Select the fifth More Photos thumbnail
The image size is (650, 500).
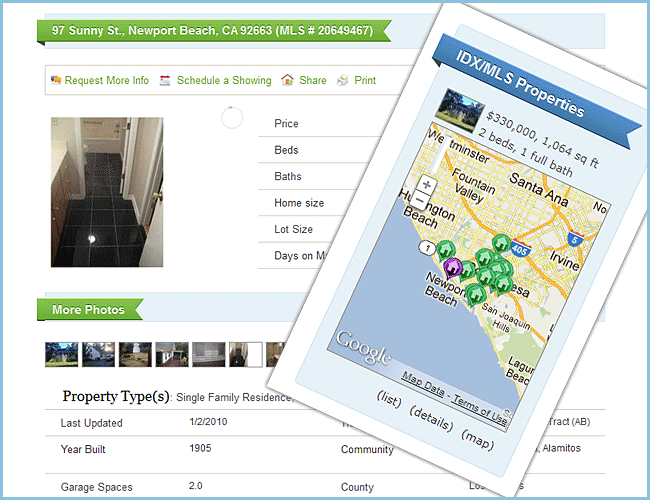[209, 354]
